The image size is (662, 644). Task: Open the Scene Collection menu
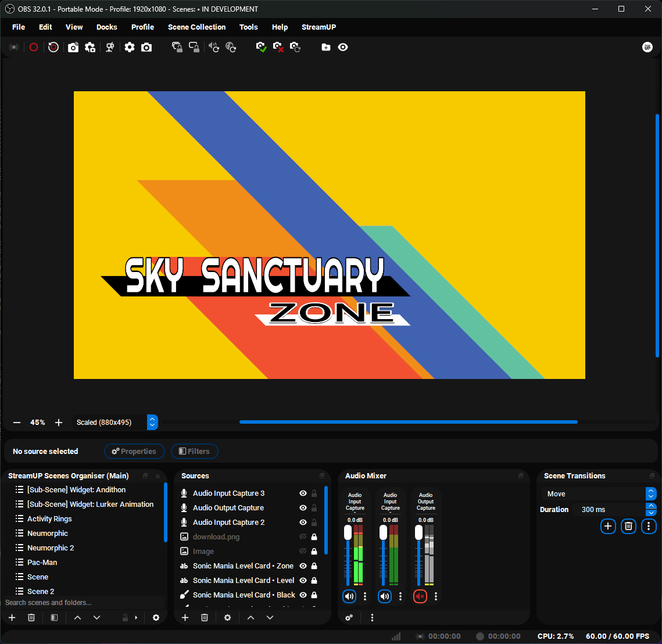pos(196,27)
